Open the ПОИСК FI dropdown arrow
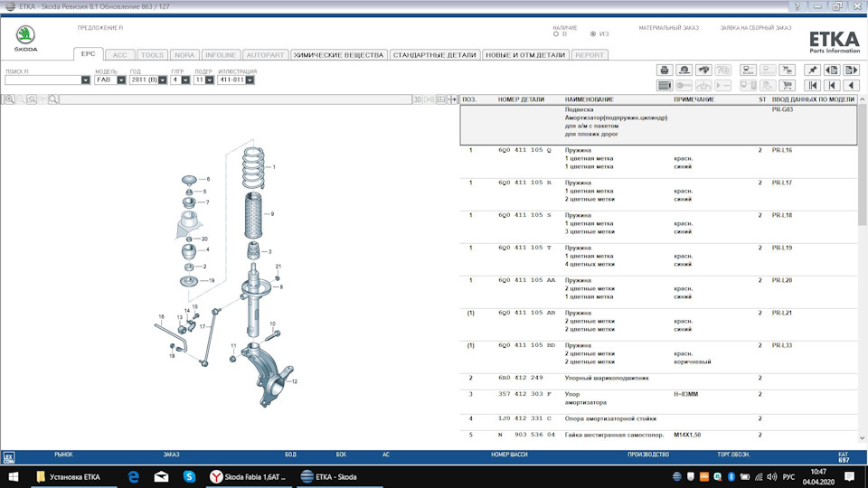This screenshot has height=488, width=868. pos(85,80)
